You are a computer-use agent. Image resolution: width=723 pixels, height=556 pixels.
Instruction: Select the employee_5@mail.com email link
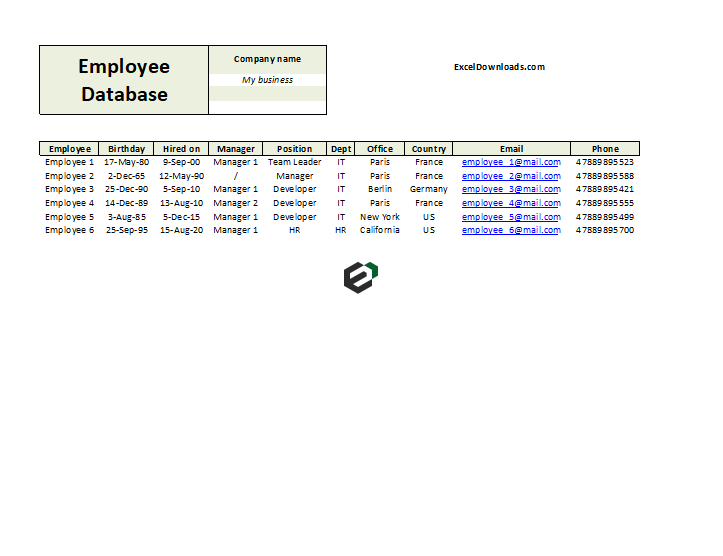[511, 217]
